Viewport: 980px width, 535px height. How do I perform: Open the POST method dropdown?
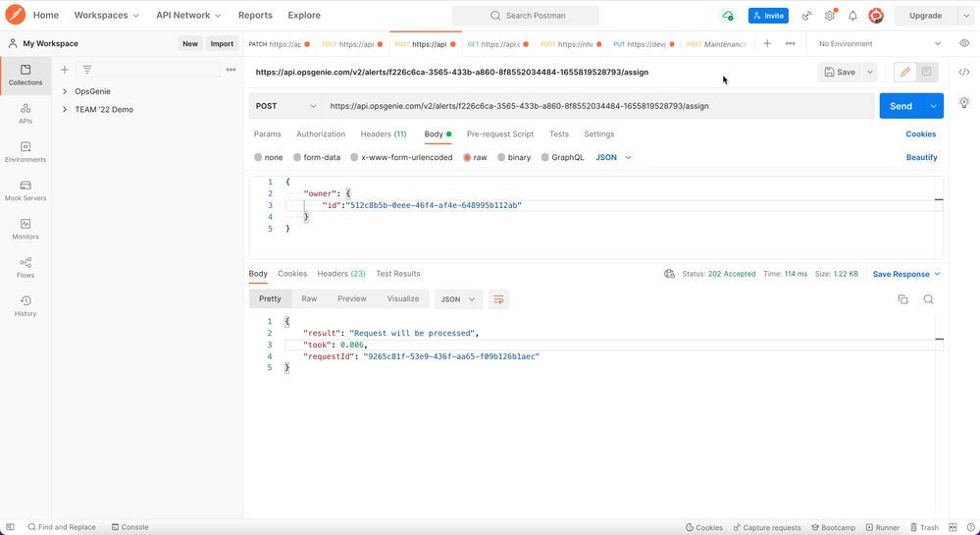[x=285, y=106]
